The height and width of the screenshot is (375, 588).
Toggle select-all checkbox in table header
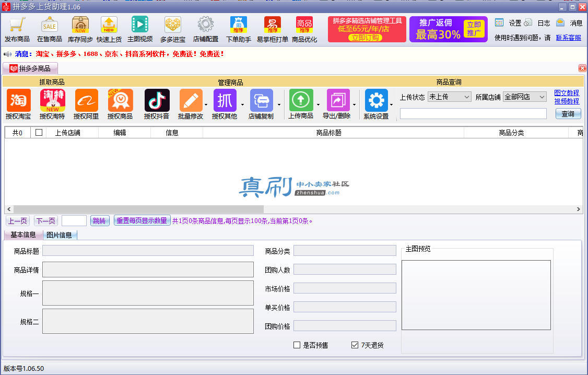pyautogui.click(x=39, y=132)
